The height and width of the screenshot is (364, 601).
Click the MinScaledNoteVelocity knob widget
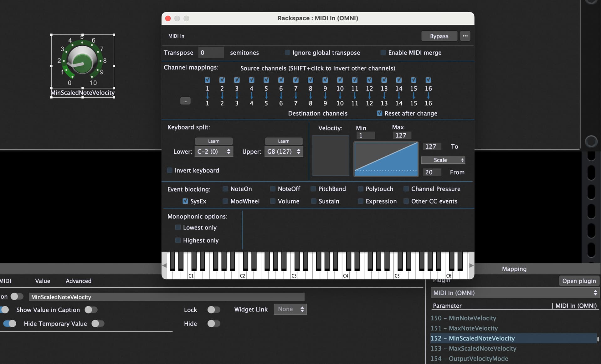coord(82,61)
